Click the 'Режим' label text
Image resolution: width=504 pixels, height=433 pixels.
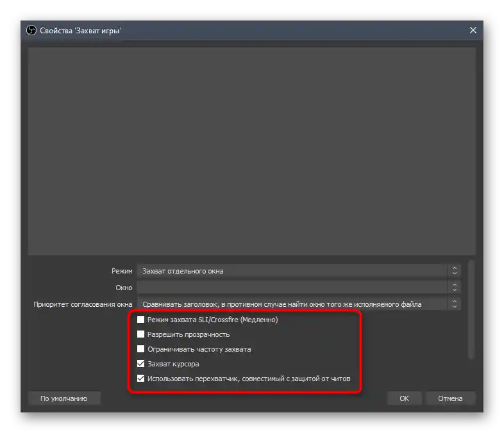tap(122, 271)
